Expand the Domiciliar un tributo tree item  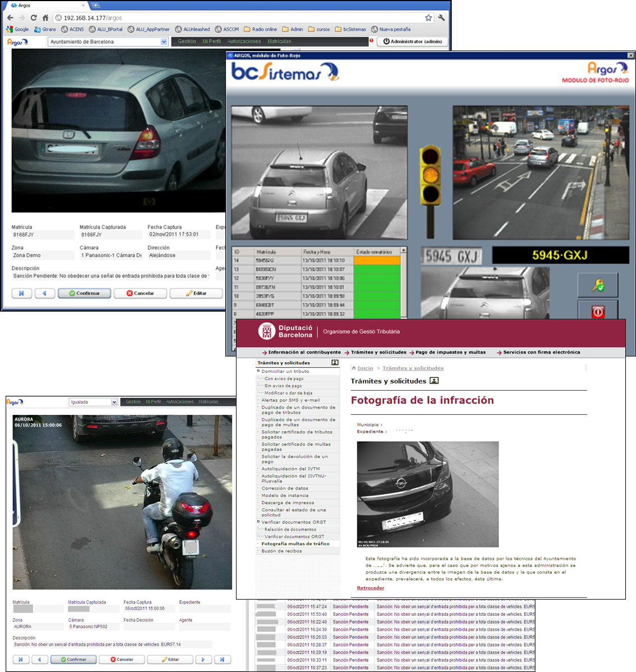click(x=258, y=371)
